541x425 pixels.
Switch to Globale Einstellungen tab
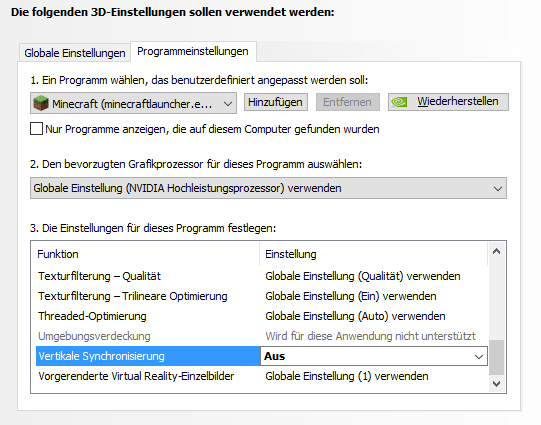coord(75,53)
